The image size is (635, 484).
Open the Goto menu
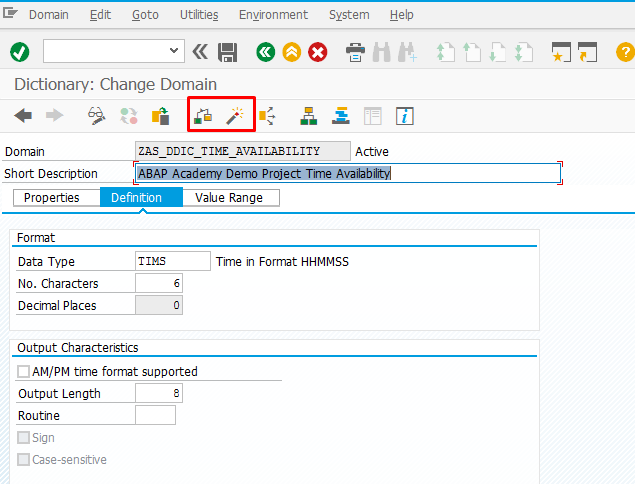click(x=145, y=15)
